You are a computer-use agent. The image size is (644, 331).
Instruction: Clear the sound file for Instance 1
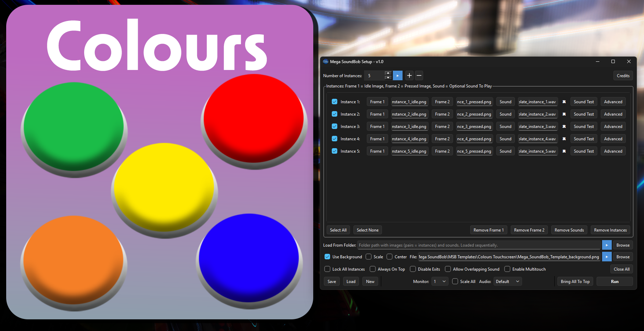(x=564, y=102)
